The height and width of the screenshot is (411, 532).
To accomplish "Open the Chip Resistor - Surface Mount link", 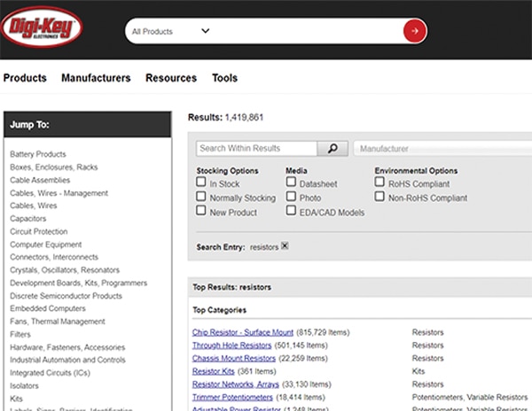I will coord(242,332).
